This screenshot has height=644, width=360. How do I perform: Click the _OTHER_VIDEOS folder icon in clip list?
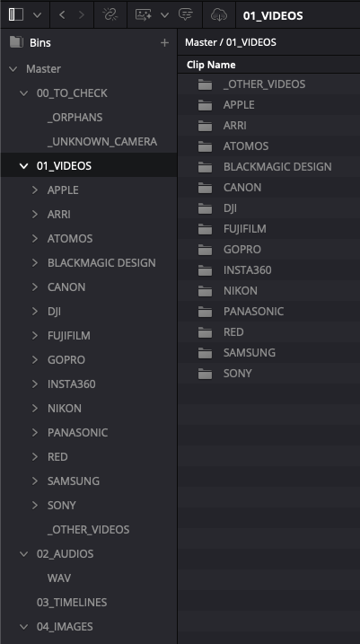(x=206, y=84)
